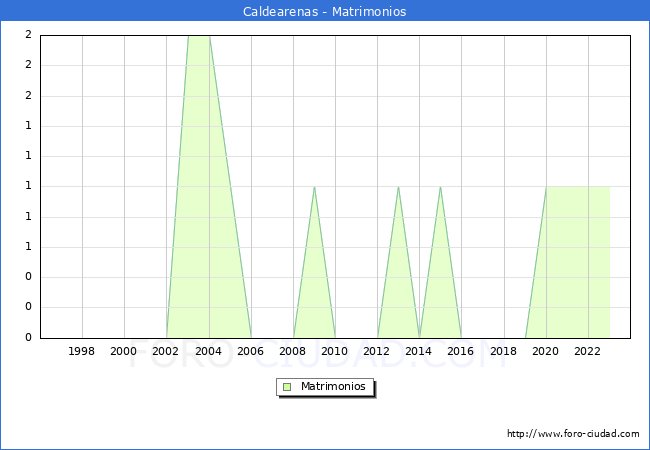Click the 2010 x-axis label
650x450 pixels.
point(335,351)
